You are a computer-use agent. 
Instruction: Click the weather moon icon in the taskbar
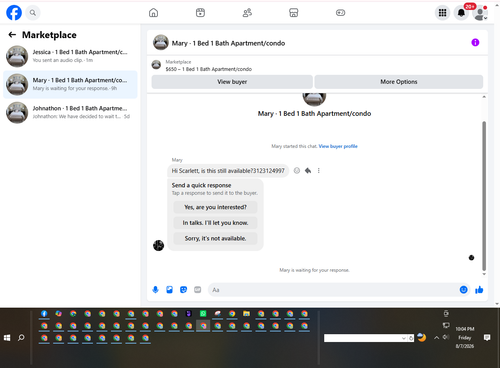point(422,337)
